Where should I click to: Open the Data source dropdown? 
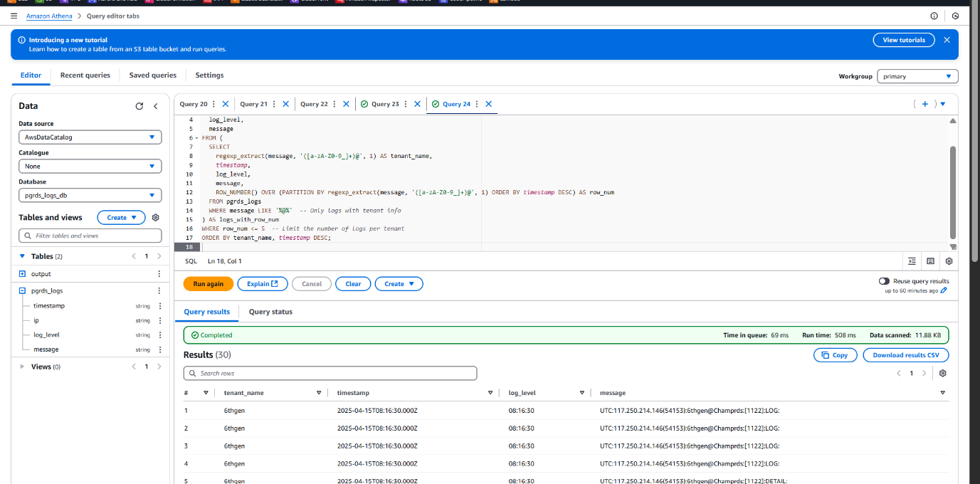(x=90, y=137)
